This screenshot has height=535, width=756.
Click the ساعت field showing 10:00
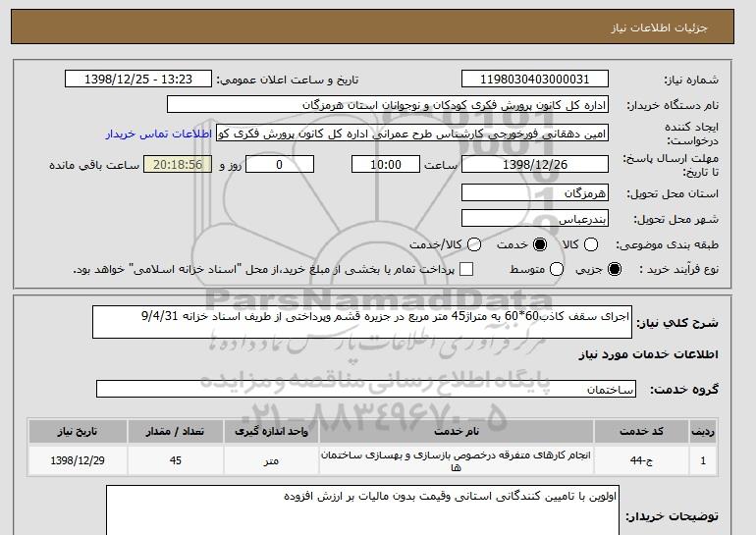[386, 164]
